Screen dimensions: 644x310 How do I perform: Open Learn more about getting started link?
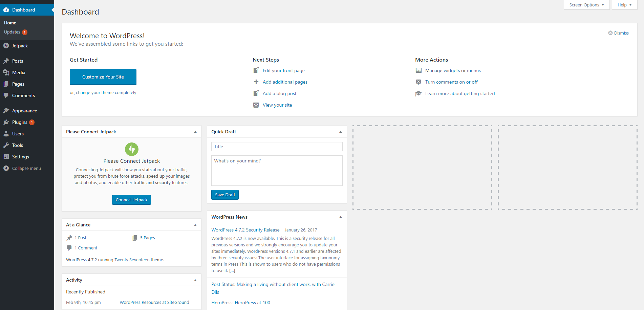tap(460, 93)
